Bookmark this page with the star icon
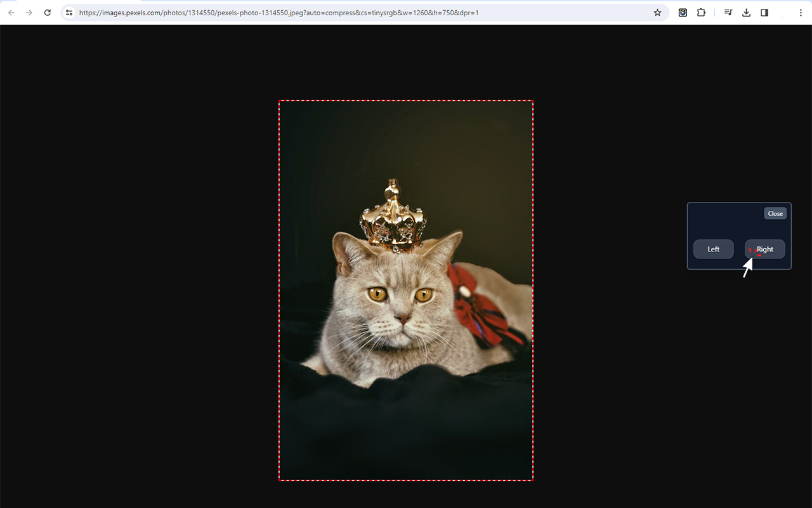812x508 pixels. tap(657, 13)
